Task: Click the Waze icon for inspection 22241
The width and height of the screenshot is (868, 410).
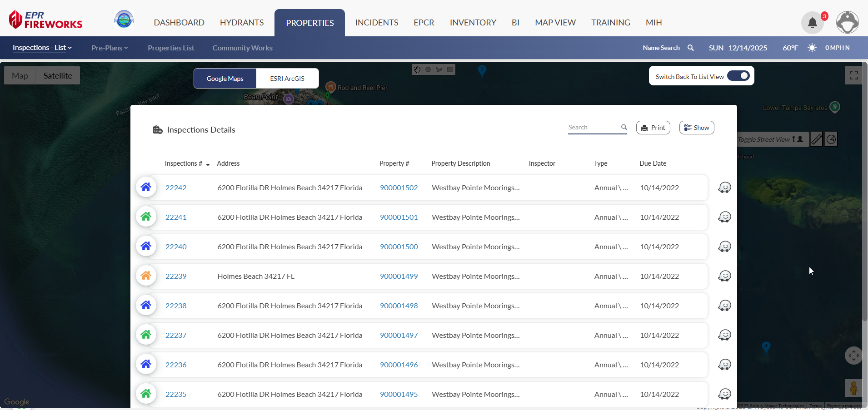Action: pyautogui.click(x=724, y=217)
